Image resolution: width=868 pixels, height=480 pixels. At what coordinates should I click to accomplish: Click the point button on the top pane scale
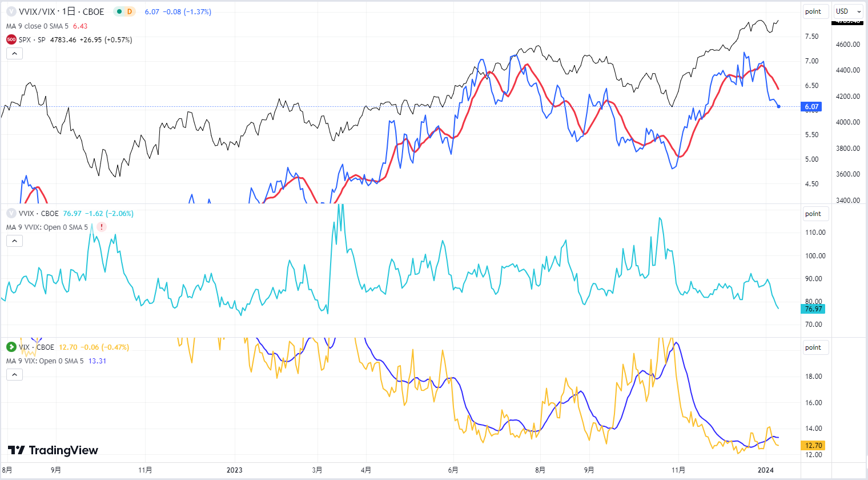click(x=813, y=11)
